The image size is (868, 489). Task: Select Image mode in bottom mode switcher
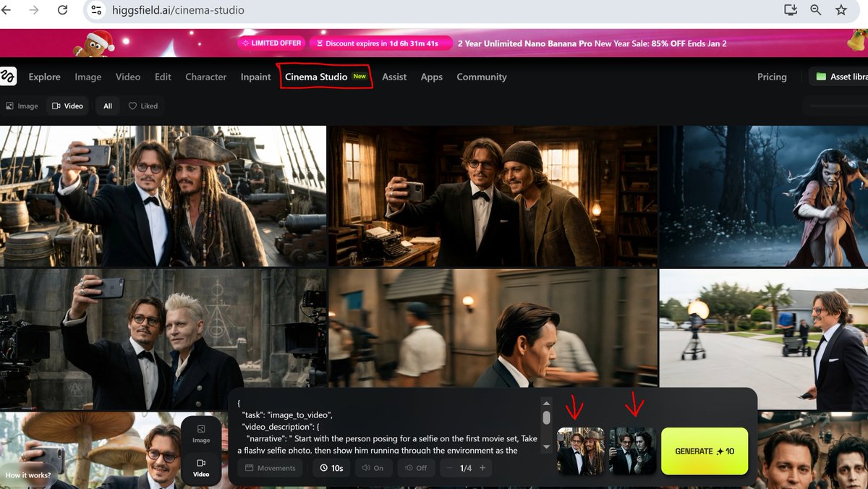201,434
